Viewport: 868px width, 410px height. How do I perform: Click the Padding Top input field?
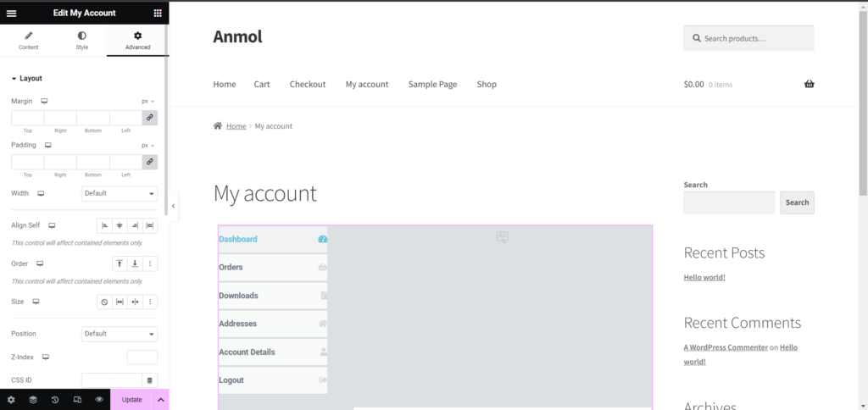tap(28, 162)
